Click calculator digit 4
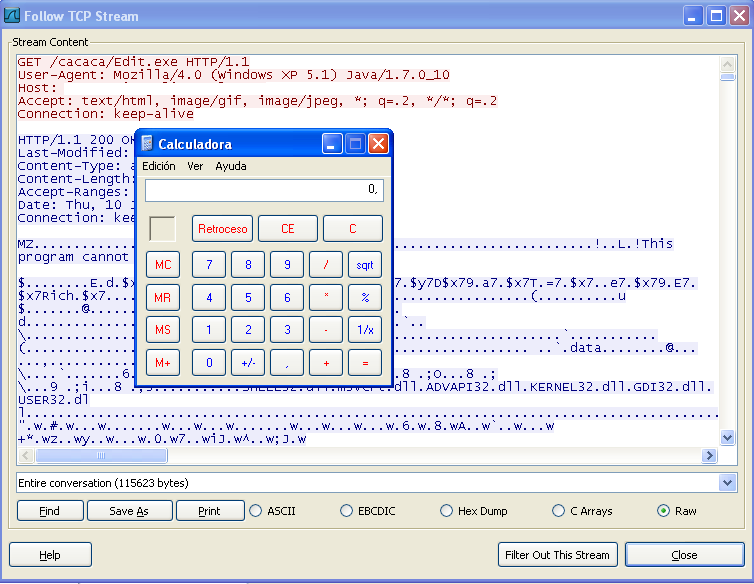The image size is (754, 584). [209, 297]
